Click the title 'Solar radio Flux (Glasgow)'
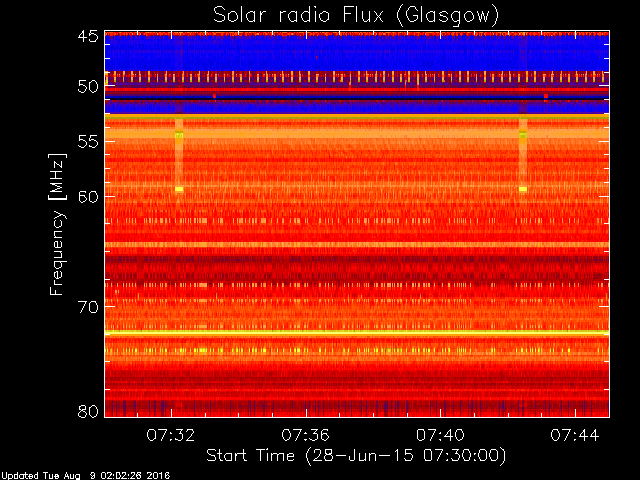The image size is (640, 480). 356,16
